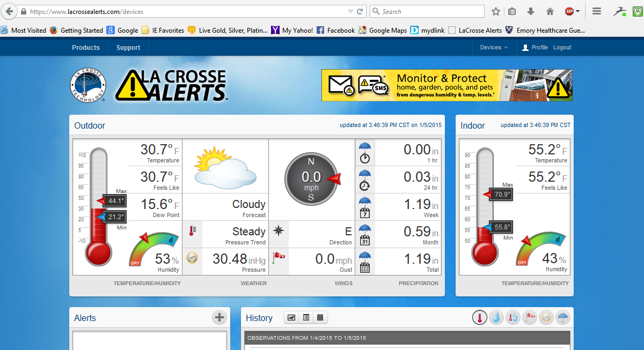The height and width of the screenshot is (350, 644).
Task: Show humidity history with water drop icon
Action: pyautogui.click(x=496, y=318)
